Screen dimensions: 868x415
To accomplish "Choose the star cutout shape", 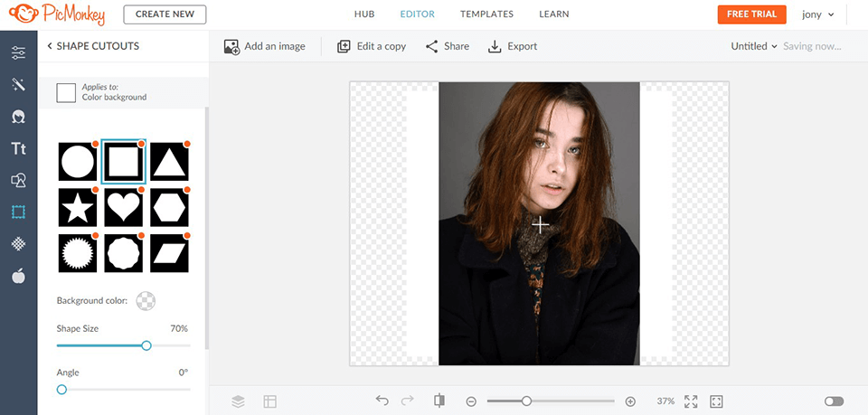I will point(78,208).
